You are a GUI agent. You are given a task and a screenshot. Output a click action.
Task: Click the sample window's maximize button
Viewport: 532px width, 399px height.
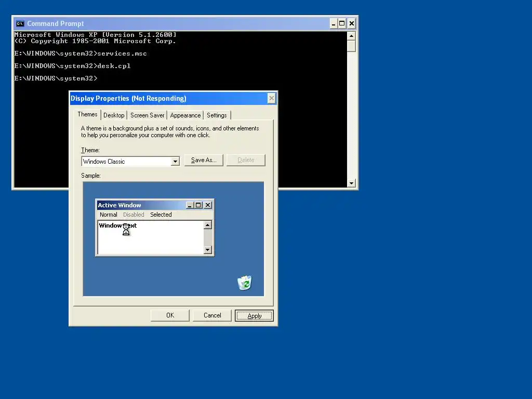tap(198, 205)
